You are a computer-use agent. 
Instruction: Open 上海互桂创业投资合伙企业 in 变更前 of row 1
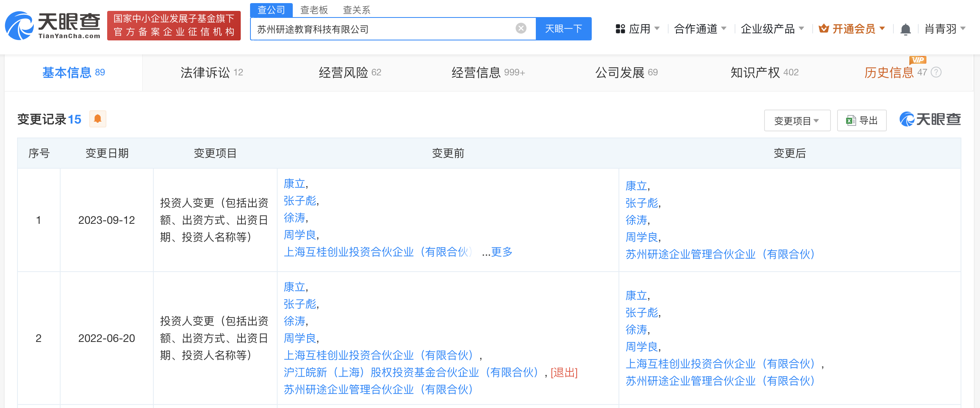pyautogui.click(x=378, y=252)
